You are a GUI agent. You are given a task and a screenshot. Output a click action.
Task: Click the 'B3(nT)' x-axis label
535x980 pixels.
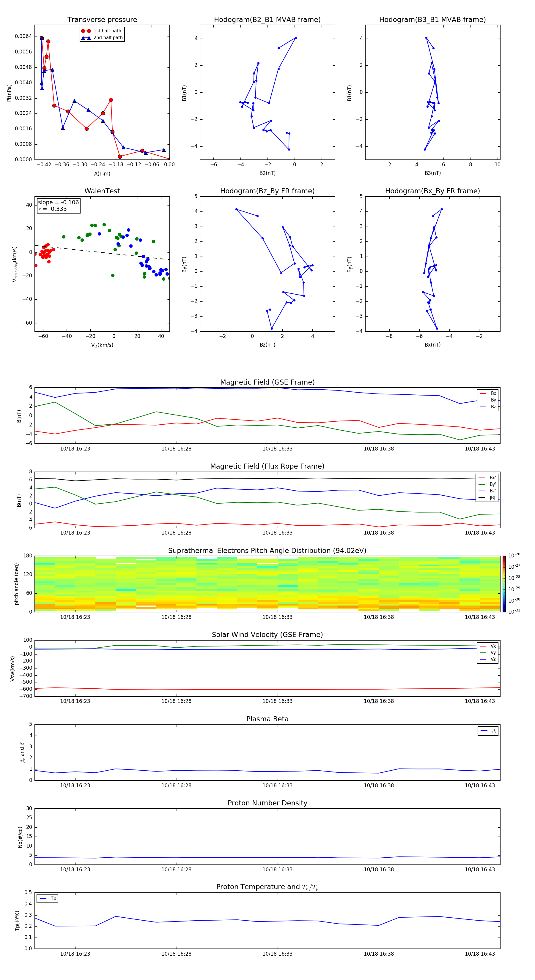coord(432,173)
